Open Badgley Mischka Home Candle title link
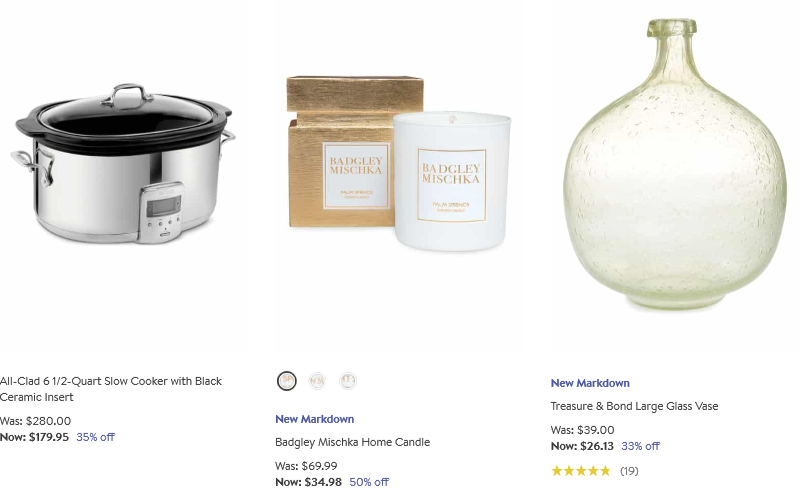This screenshot has height=501, width=804. [352, 442]
